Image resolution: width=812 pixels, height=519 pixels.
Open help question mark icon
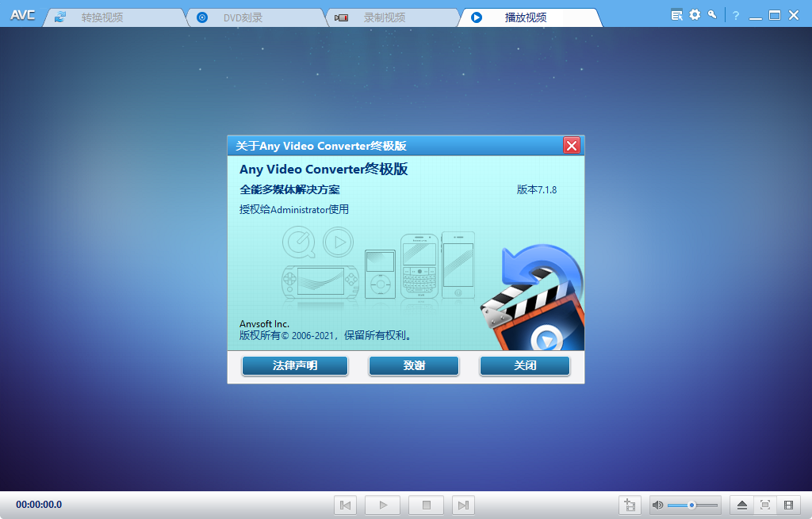pos(735,16)
